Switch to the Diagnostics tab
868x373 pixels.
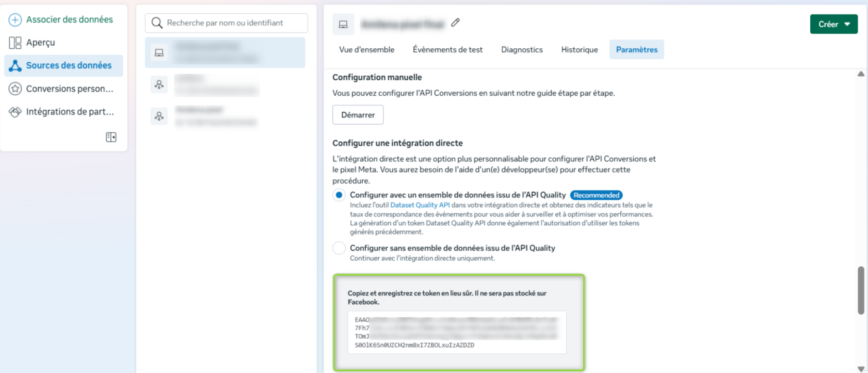522,50
